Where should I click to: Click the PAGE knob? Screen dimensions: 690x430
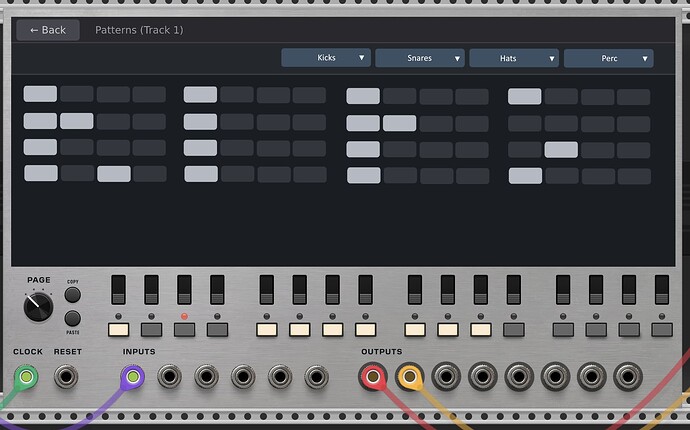[x=38, y=307]
